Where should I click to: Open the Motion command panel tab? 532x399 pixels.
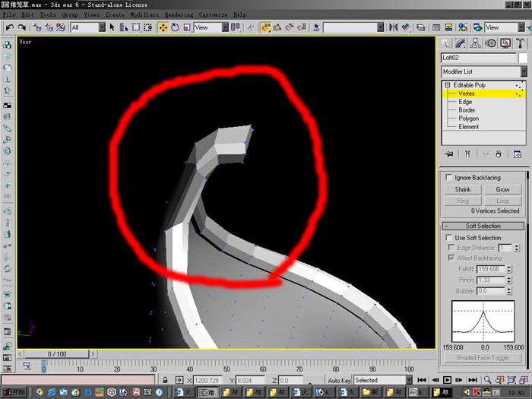click(490, 43)
